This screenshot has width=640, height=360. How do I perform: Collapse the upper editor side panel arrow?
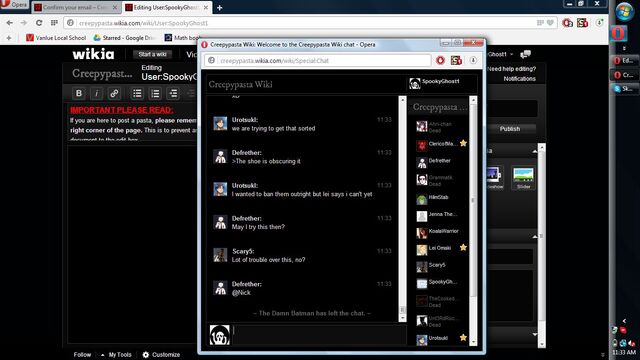coord(535,151)
